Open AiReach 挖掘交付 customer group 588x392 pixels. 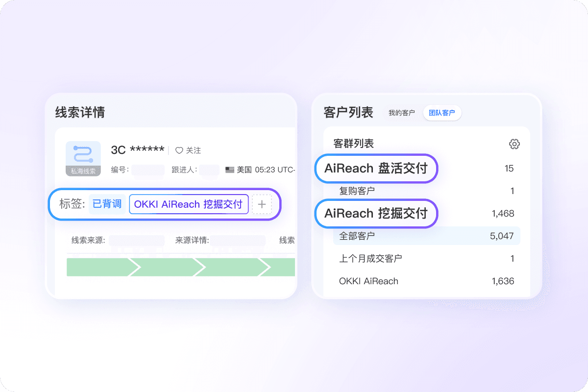click(x=376, y=214)
